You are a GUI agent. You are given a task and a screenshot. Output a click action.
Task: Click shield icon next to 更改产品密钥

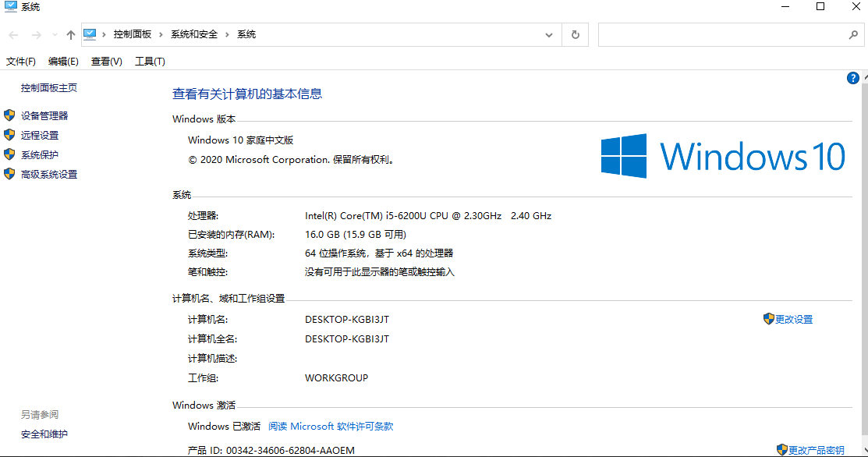781,450
